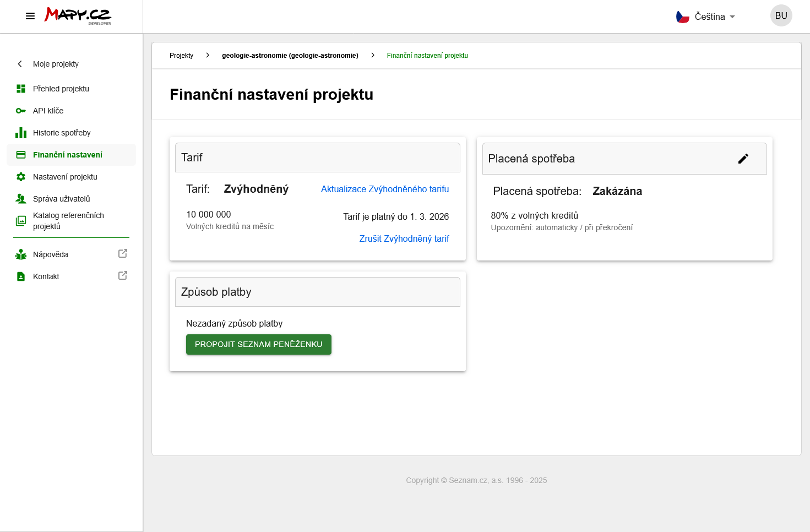
Task: Click the 'Finanční nastavení projektu' page heading
Action: coord(271,95)
